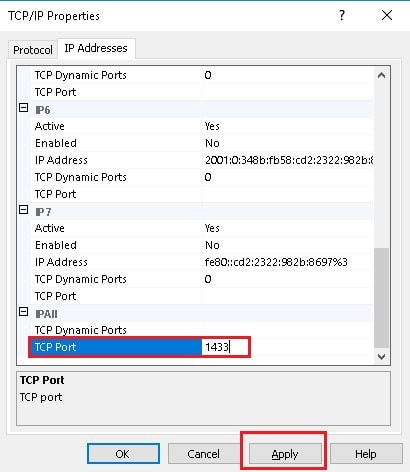Click the question mark help icon
The height and width of the screenshot is (472, 410).
coord(342,15)
